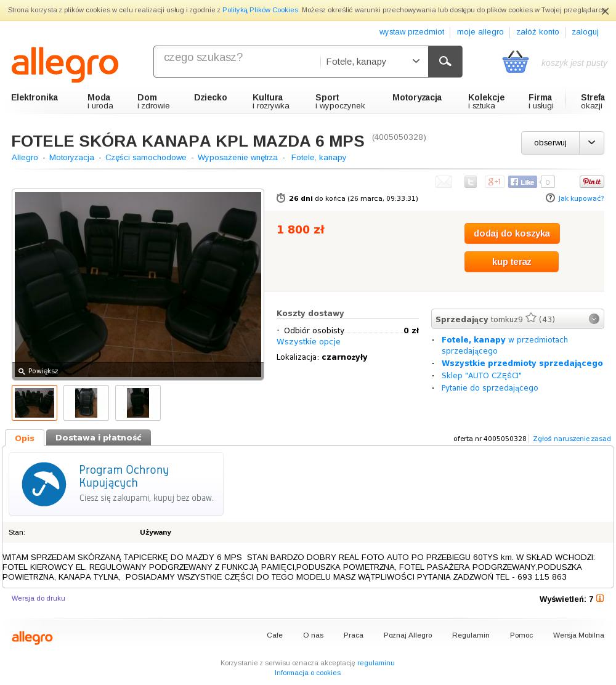This screenshot has width=616, height=685.
Task: Expand the obserwuj dropdown arrow
Action: pos(591,143)
